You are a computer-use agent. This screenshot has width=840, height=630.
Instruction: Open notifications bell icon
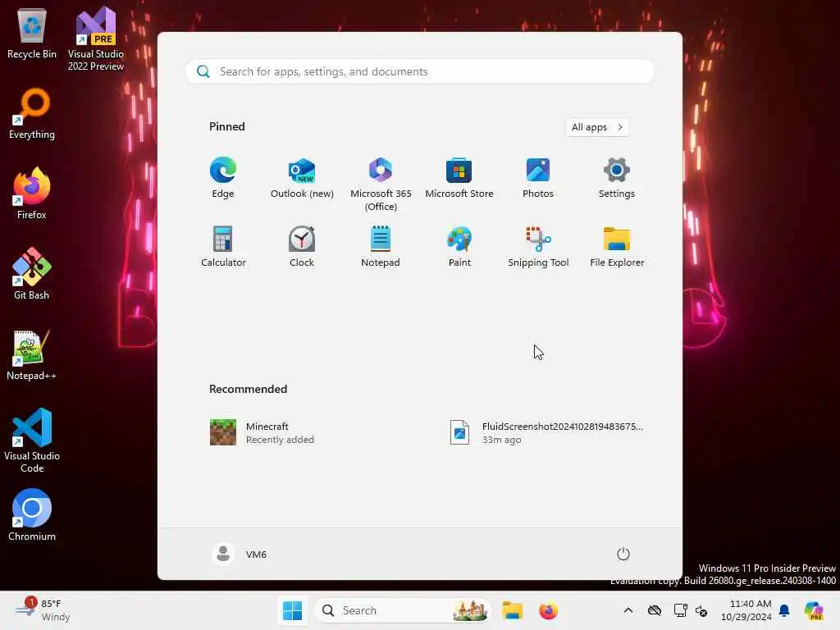784,610
